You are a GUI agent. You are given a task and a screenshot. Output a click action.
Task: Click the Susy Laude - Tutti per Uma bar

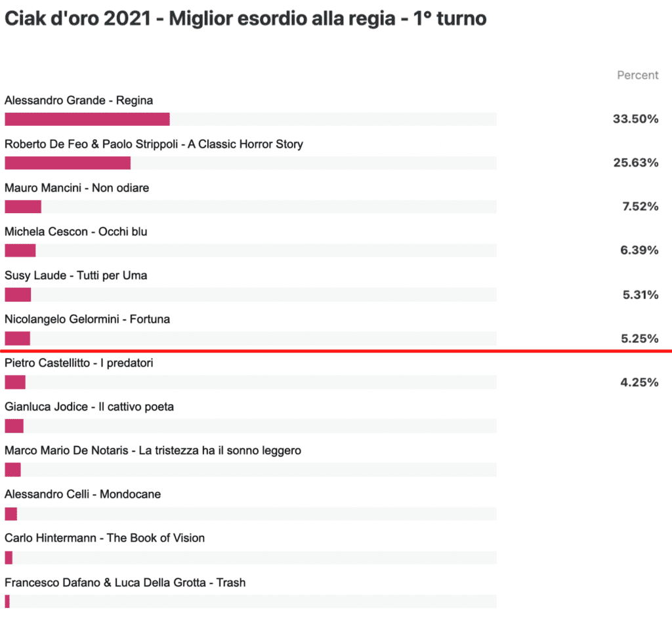tap(251, 294)
